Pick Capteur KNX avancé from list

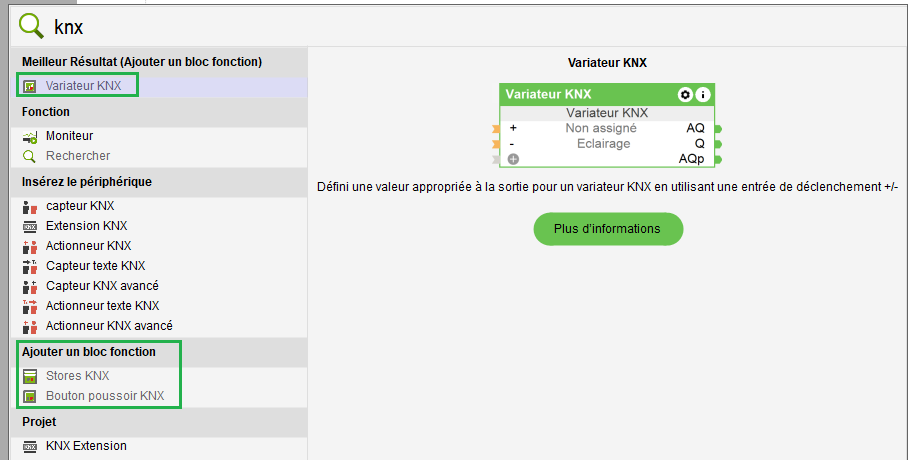click(102, 286)
